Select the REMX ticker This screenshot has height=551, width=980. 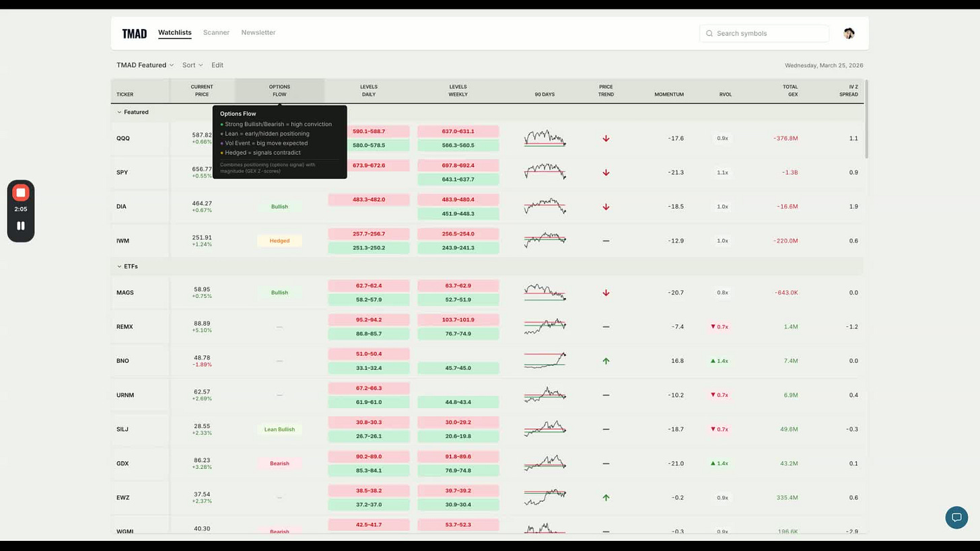(x=125, y=327)
